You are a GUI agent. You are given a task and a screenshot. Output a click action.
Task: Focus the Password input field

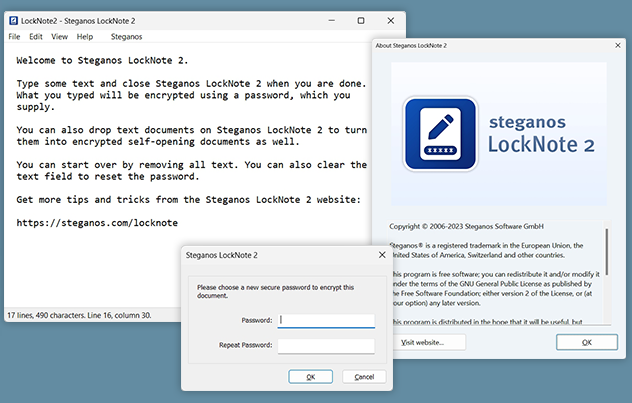click(326, 321)
